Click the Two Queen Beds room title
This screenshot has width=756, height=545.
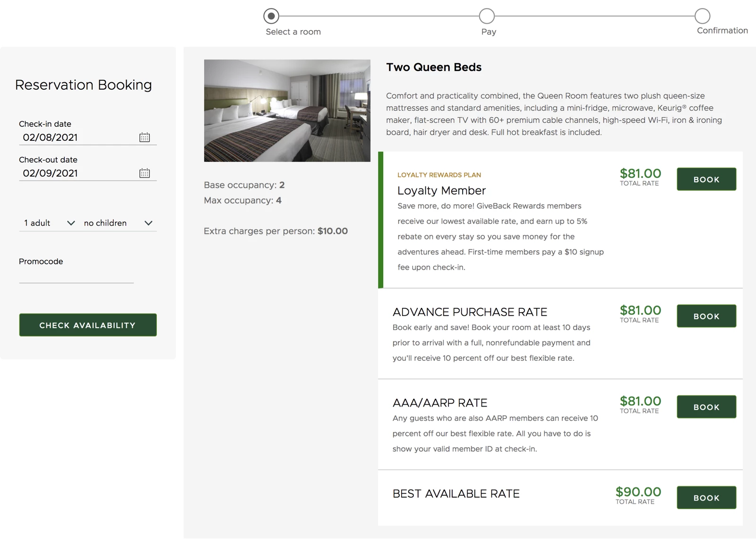(434, 68)
